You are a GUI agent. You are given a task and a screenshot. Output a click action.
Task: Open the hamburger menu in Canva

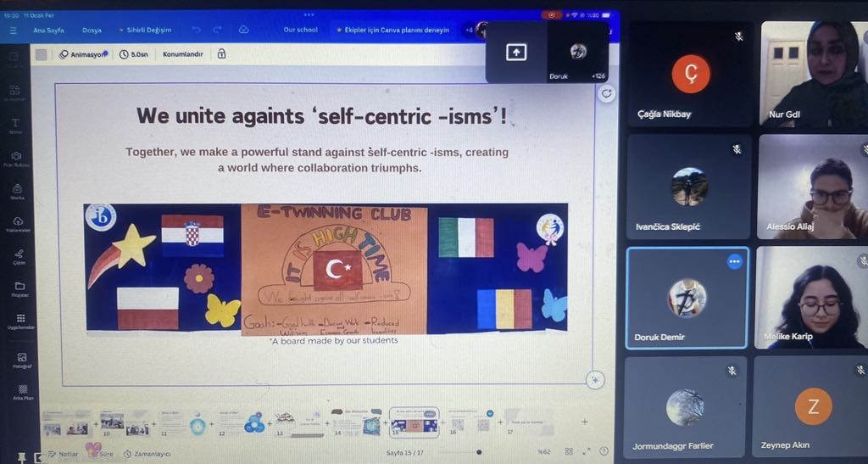[x=14, y=31]
